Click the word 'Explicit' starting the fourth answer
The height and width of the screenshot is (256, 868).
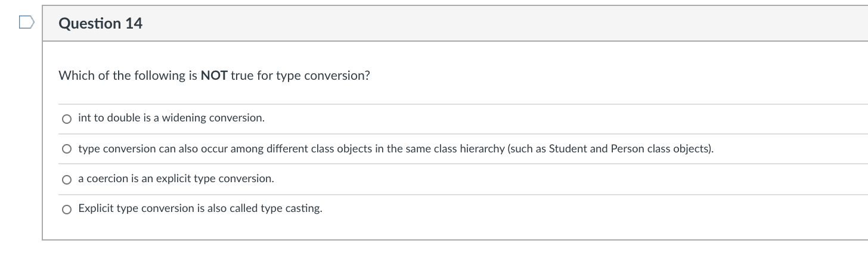click(96, 209)
